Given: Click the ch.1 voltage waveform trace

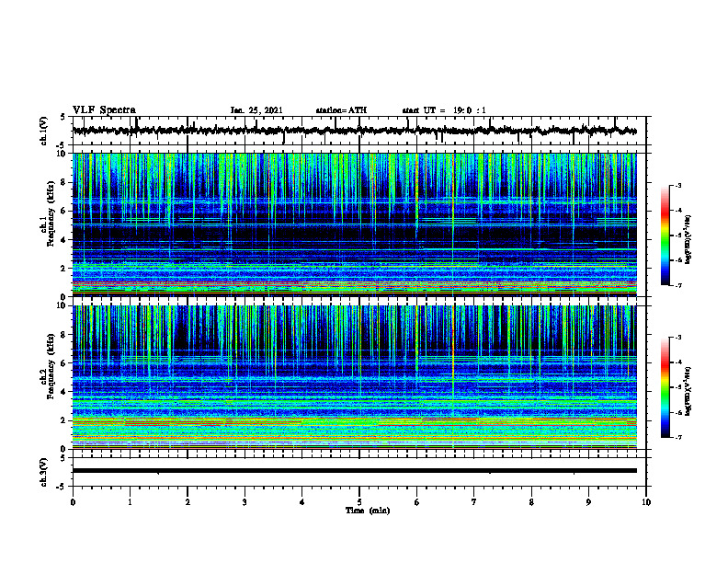Looking at the screenshot, I should [x=354, y=131].
